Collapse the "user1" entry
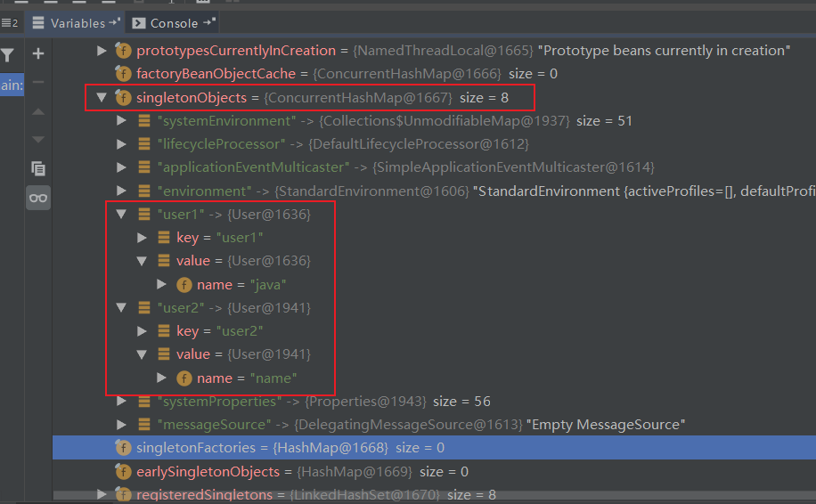Image resolution: width=816 pixels, height=504 pixels. point(121,214)
